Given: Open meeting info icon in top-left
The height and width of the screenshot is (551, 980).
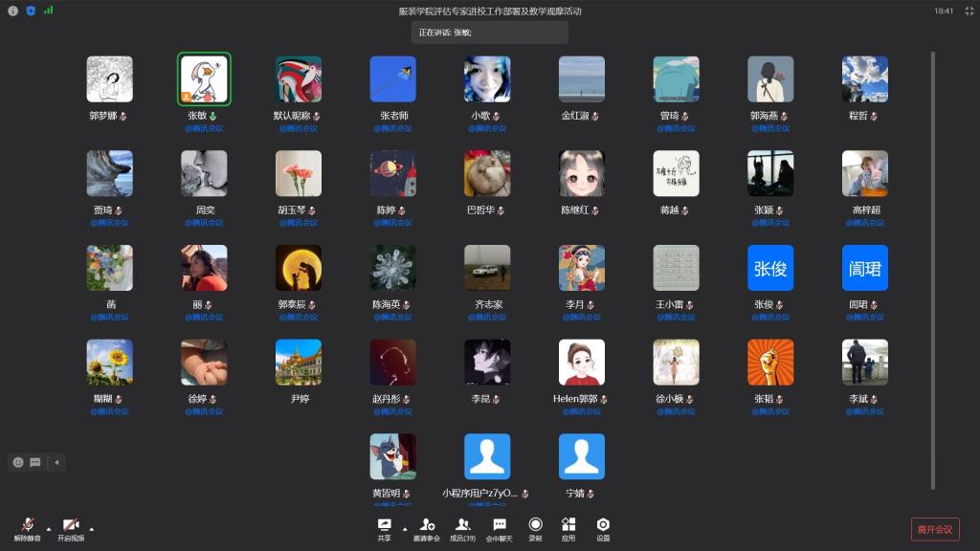Looking at the screenshot, I should 12,11.
